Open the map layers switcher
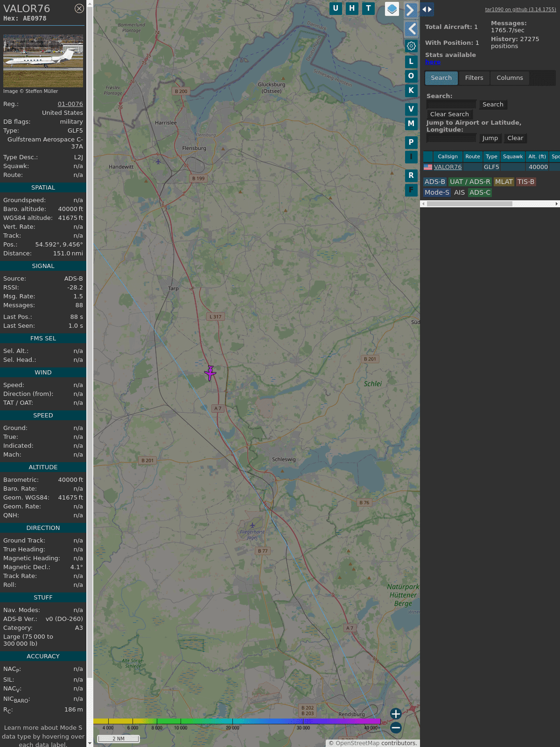 [392, 9]
